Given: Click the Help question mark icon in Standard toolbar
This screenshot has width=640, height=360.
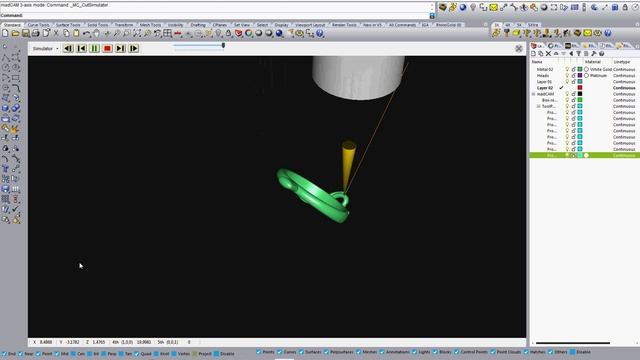Looking at the screenshot, I should tap(320, 33).
